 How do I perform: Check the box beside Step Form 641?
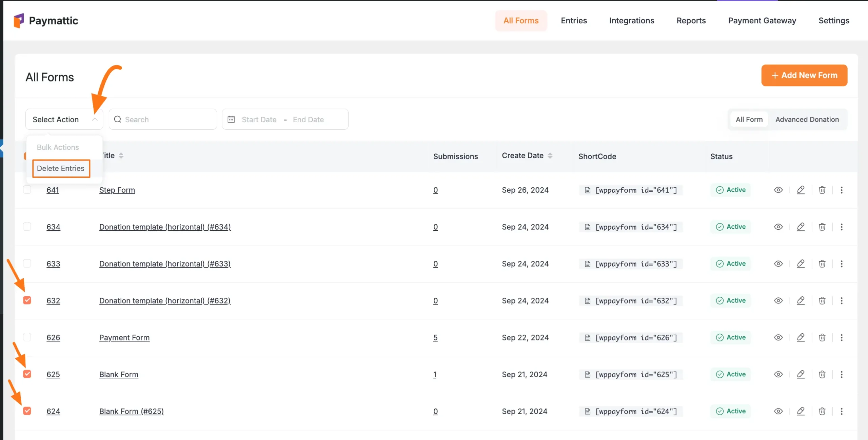pyautogui.click(x=27, y=190)
